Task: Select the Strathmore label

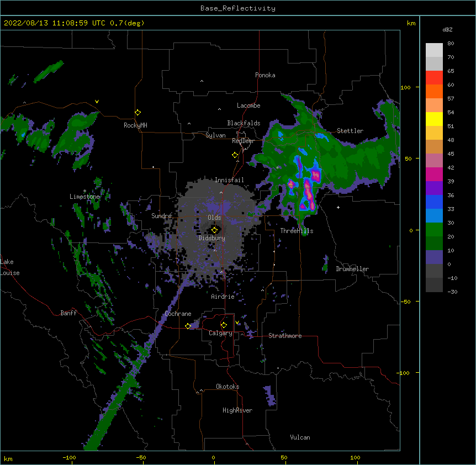Action: [285, 336]
